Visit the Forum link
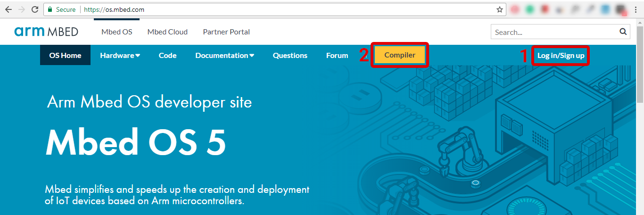Screen dimensions: 644x215 tap(337, 56)
